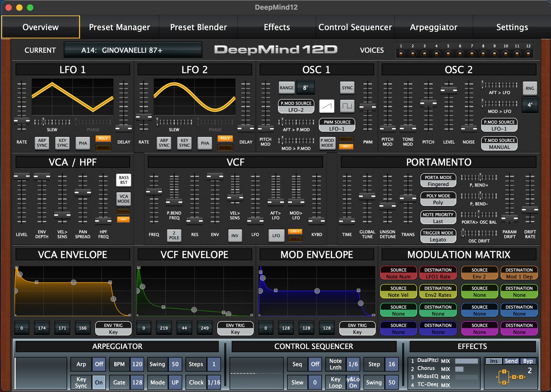
Task: Switch to the Preset Blender tab
Action: 198,27
